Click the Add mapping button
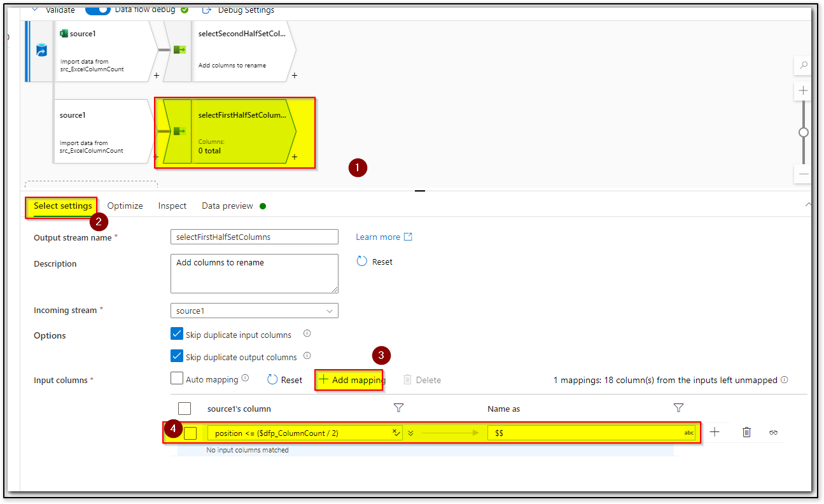 pyautogui.click(x=349, y=379)
